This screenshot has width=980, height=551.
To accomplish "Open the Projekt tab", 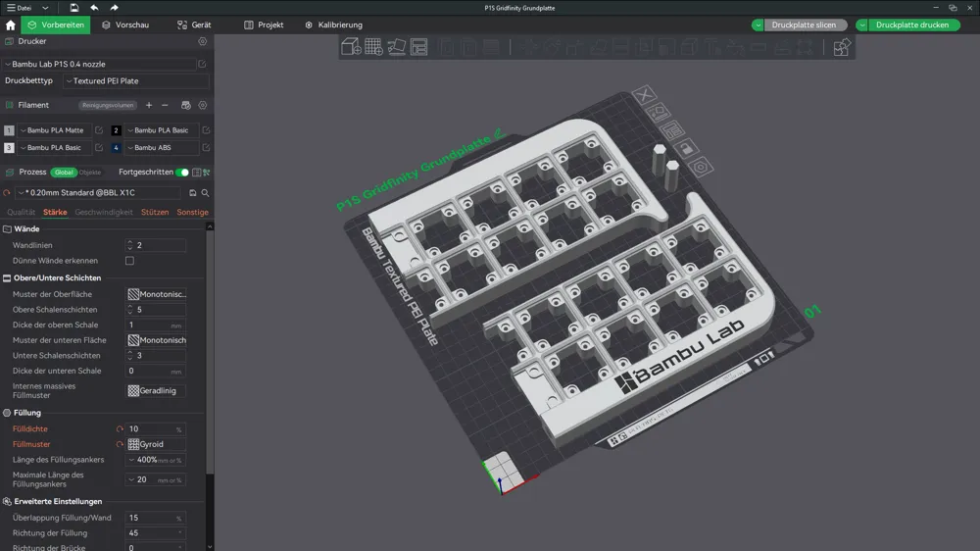I will click(x=264, y=25).
